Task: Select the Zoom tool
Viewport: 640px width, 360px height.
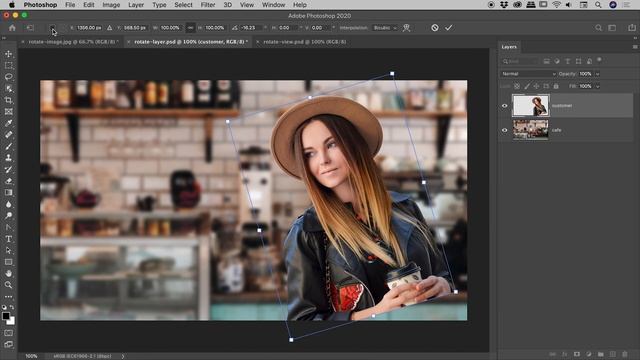Action: (8, 285)
